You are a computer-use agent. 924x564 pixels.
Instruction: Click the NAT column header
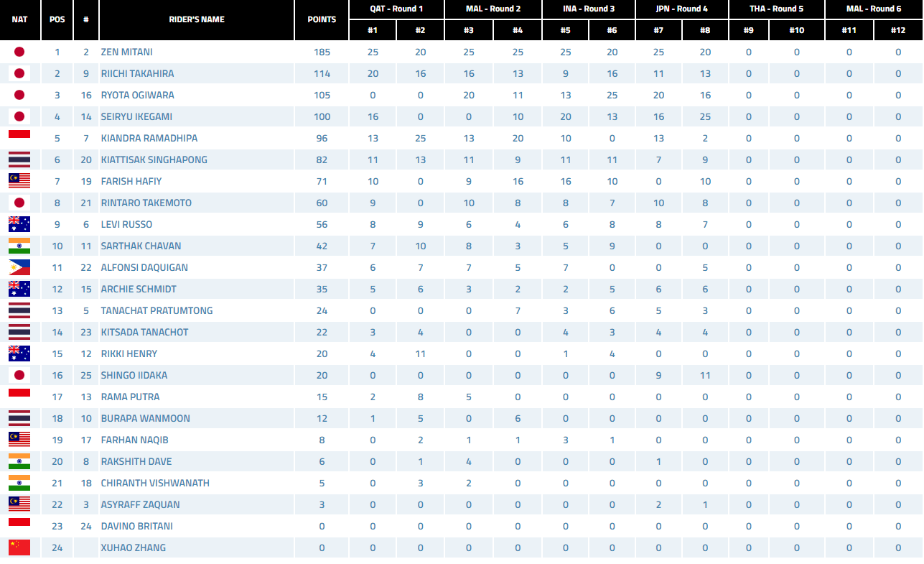(20, 19)
